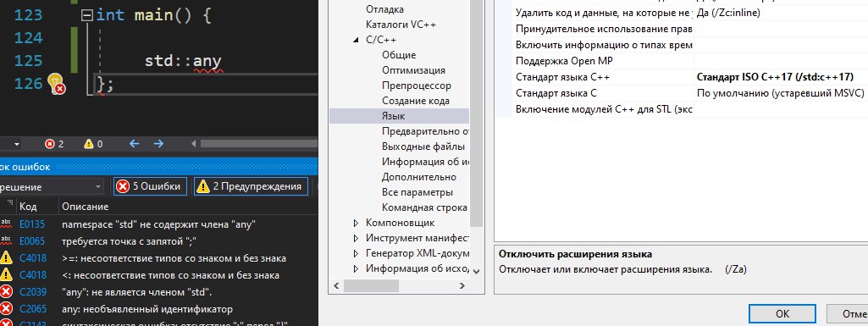Click the tree horizontal scrollbar right arrow
This screenshot has height=326, width=868.
(462, 285)
